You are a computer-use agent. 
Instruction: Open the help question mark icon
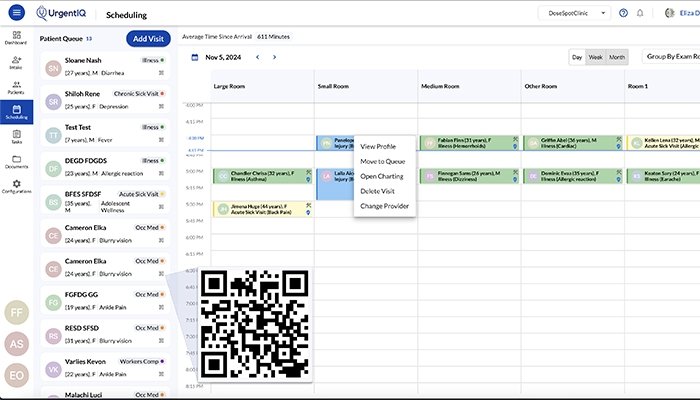point(624,13)
